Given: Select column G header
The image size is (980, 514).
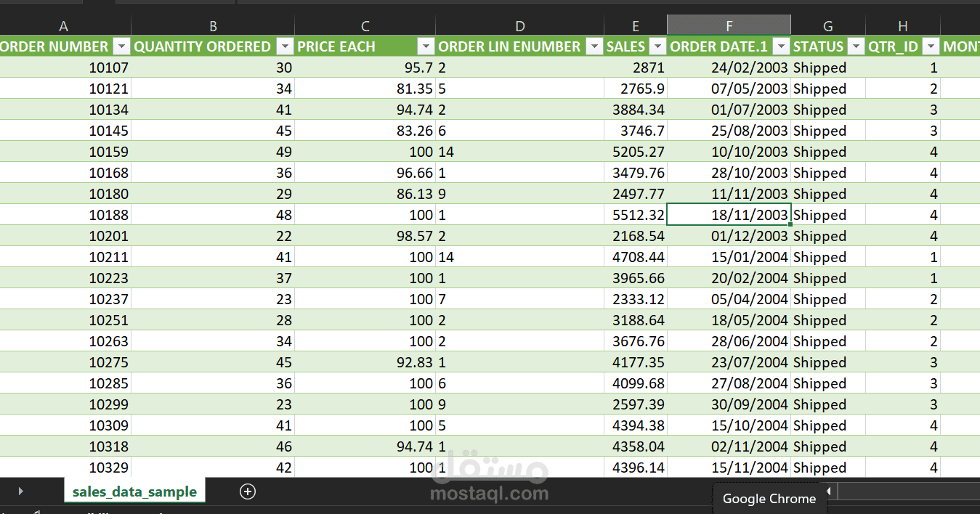Looking at the screenshot, I should tap(828, 26).
